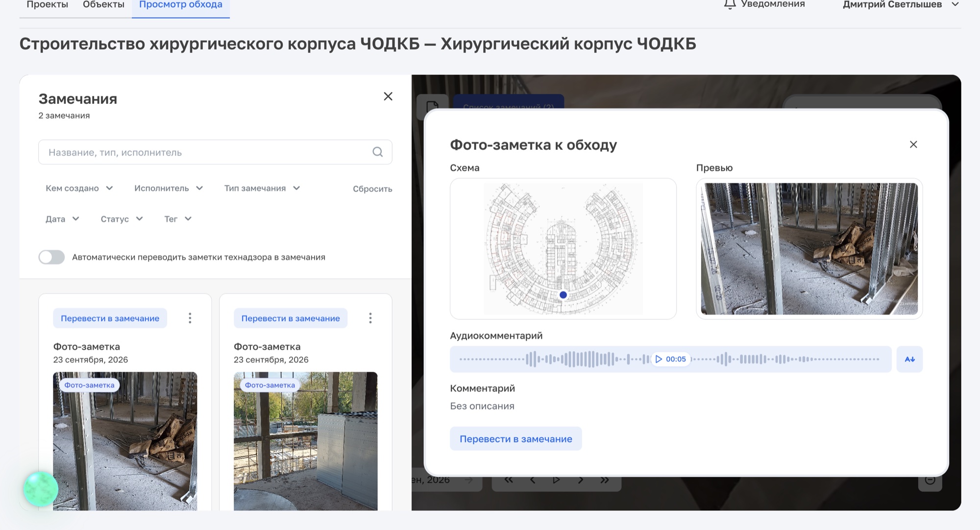The width and height of the screenshot is (980, 530).
Task: Click zoom-out minus icon in viewer
Action: tap(930, 481)
